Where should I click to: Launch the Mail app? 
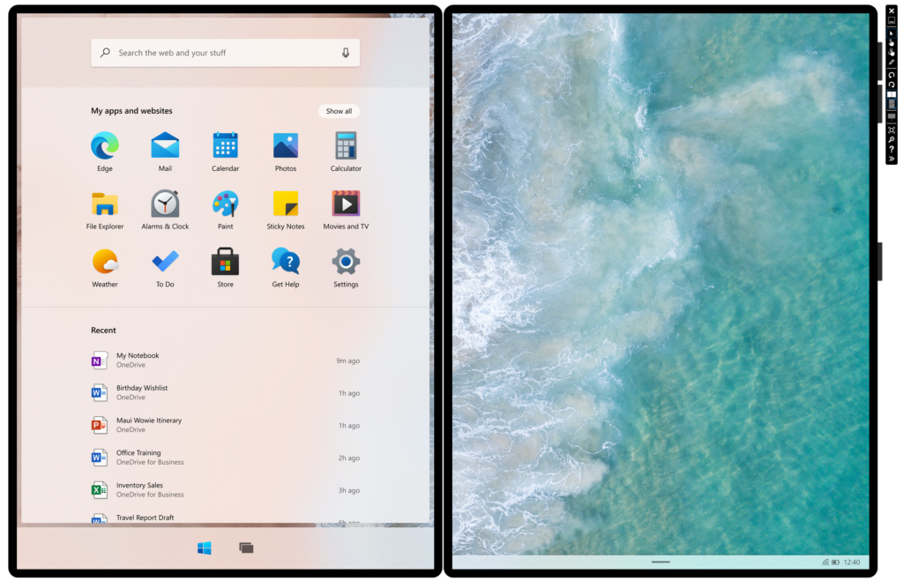click(x=165, y=152)
